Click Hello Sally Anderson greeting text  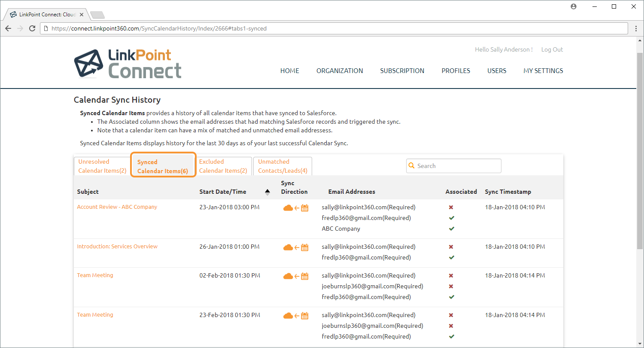tap(504, 50)
